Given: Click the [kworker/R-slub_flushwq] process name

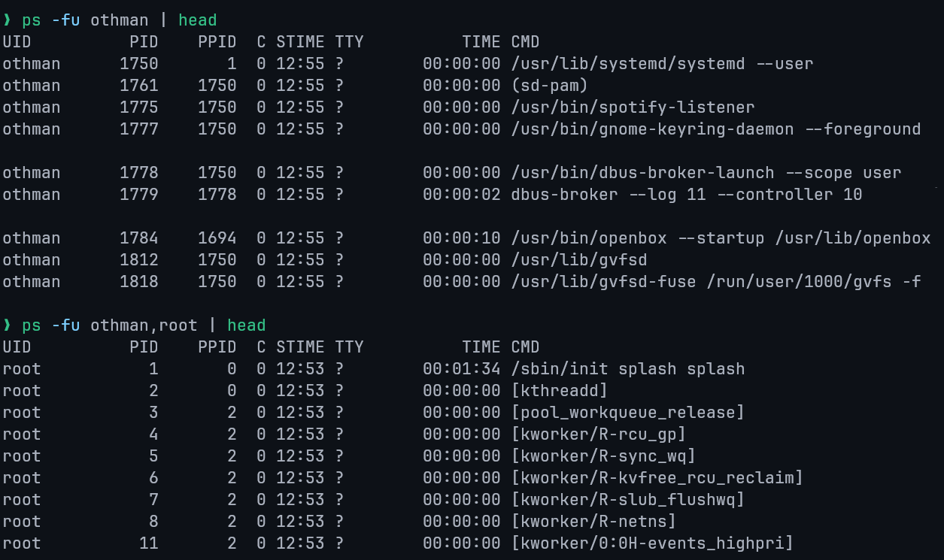Looking at the screenshot, I should pyautogui.click(x=627, y=500).
